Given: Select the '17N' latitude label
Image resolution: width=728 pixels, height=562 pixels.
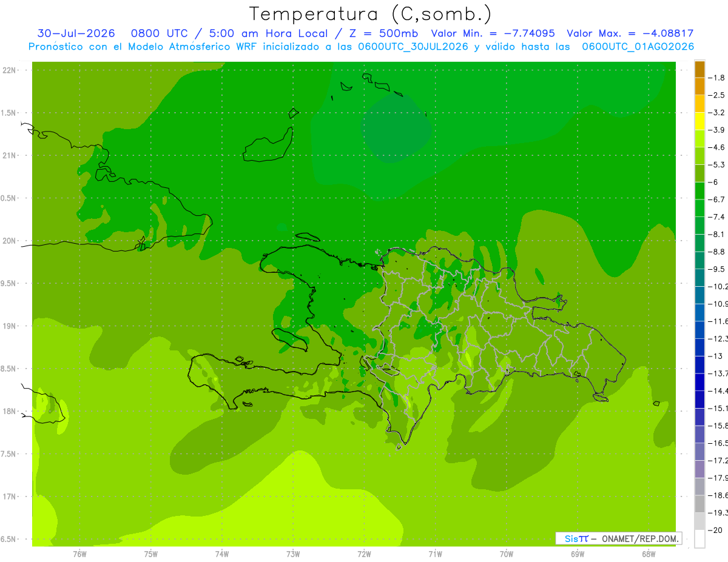Looking at the screenshot, I should tap(10, 497).
